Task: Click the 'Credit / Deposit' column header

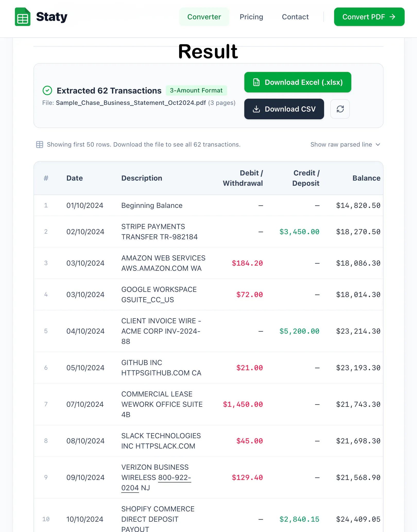Action: 306,178
